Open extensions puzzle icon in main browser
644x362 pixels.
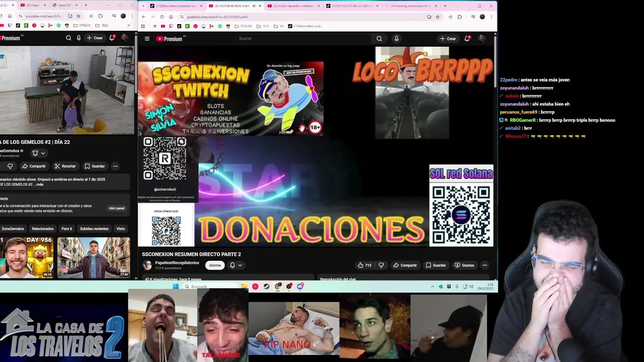[459, 17]
